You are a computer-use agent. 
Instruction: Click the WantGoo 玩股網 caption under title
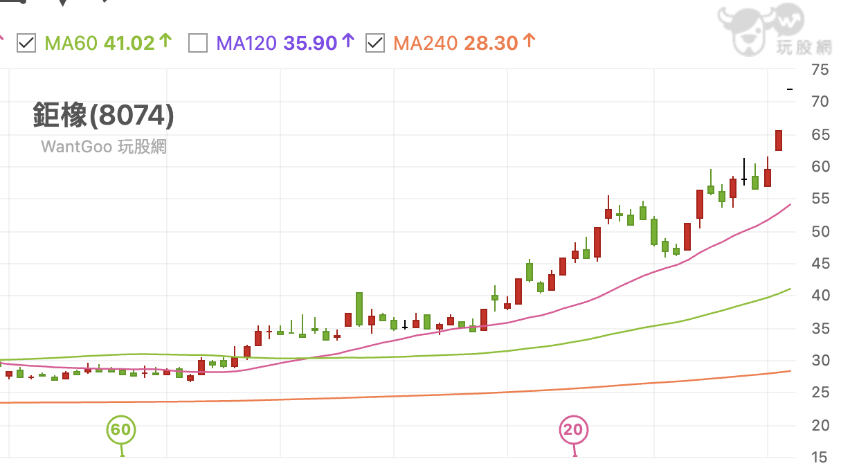tap(103, 146)
